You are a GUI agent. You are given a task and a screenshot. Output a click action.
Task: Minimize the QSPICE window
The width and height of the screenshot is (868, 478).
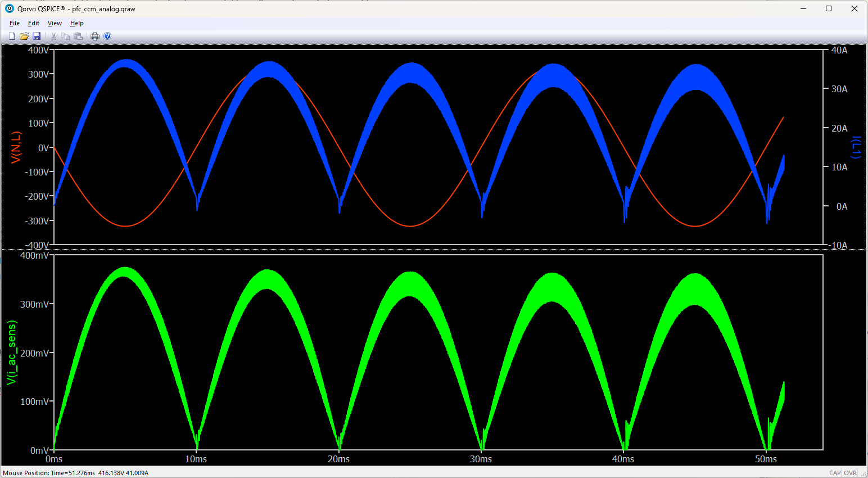coord(803,8)
